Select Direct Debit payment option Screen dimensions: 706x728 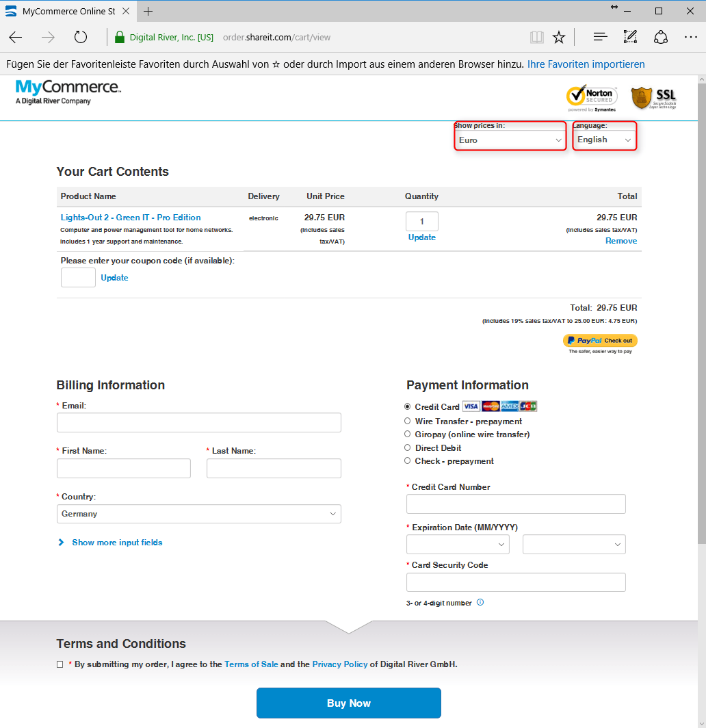[x=408, y=447]
